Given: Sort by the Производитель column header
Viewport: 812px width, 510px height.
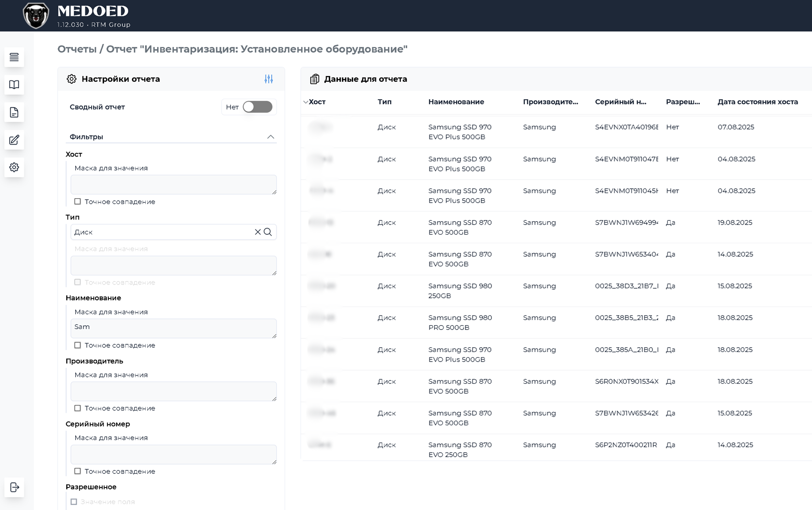Looking at the screenshot, I should click(x=550, y=102).
